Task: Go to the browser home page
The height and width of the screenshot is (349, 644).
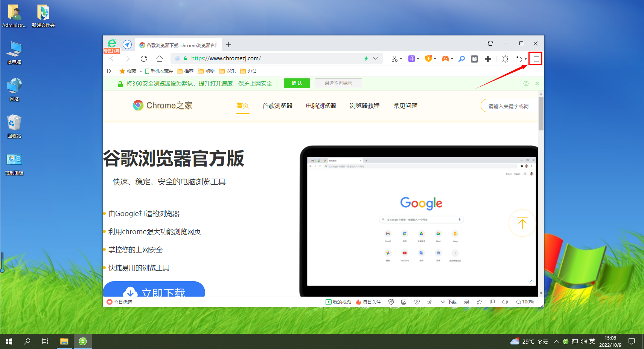Action: pos(160,59)
